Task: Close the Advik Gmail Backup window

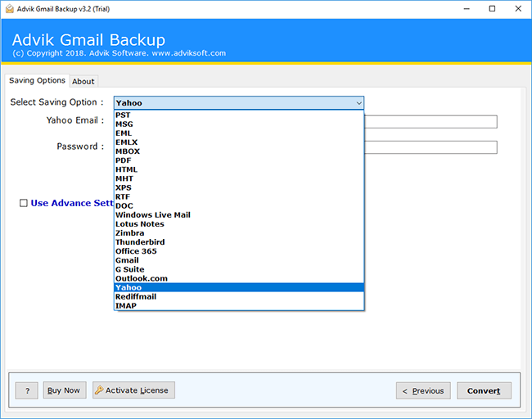Action: coord(518,9)
